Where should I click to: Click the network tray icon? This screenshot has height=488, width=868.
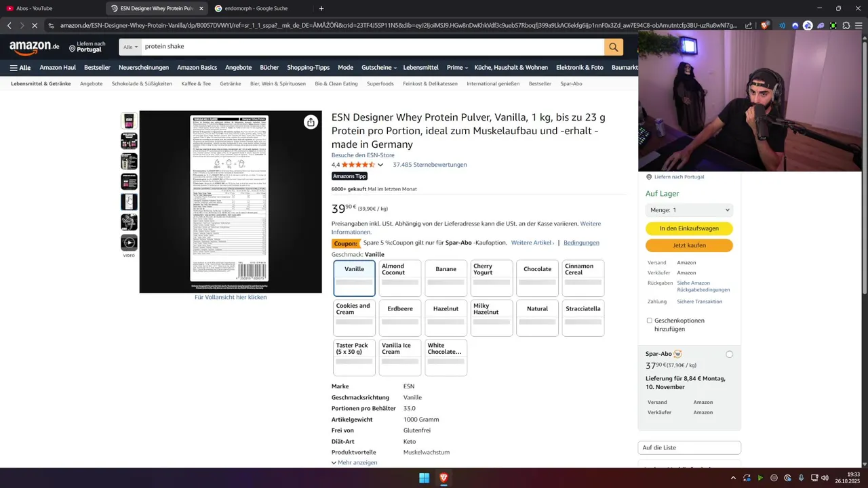pyautogui.click(x=814, y=478)
